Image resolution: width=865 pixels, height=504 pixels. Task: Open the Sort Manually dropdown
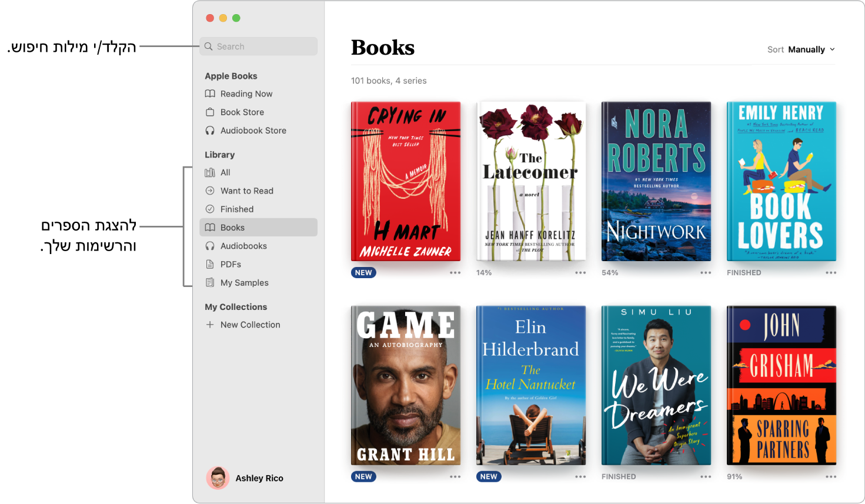pyautogui.click(x=801, y=49)
